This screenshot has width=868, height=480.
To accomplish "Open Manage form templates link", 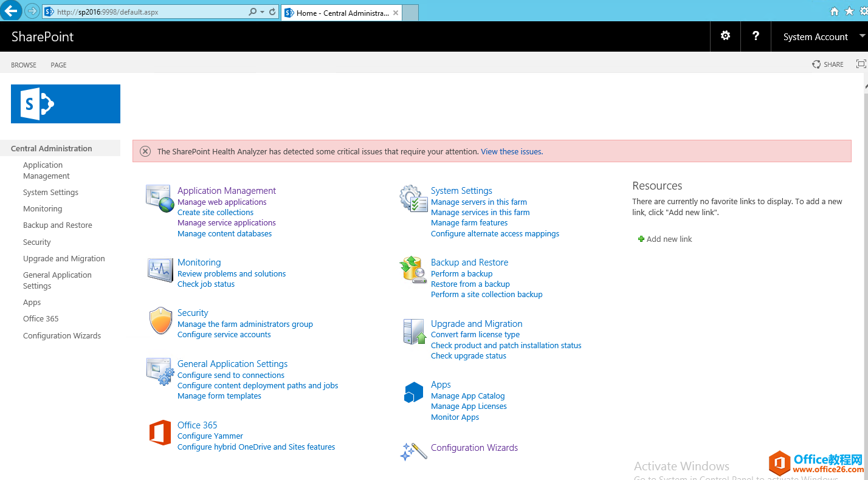I will (x=219, y=396).
